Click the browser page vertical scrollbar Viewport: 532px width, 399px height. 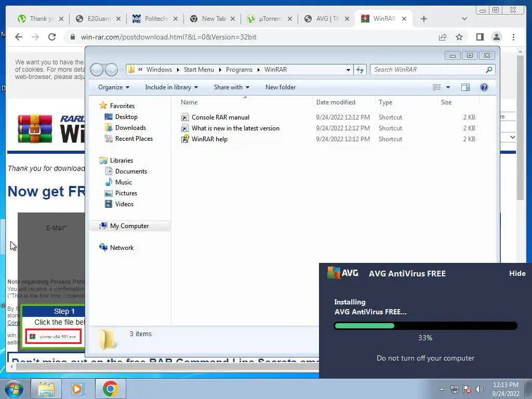coord(520,127)
